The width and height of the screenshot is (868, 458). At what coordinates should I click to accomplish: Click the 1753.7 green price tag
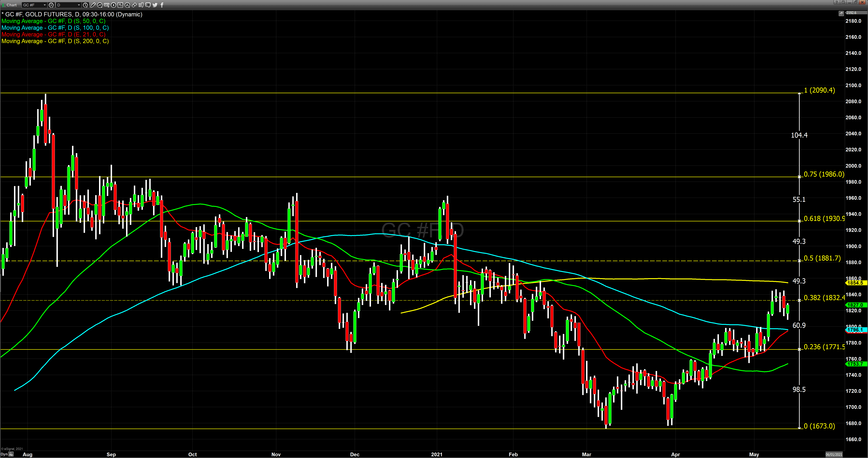(856, 364)
